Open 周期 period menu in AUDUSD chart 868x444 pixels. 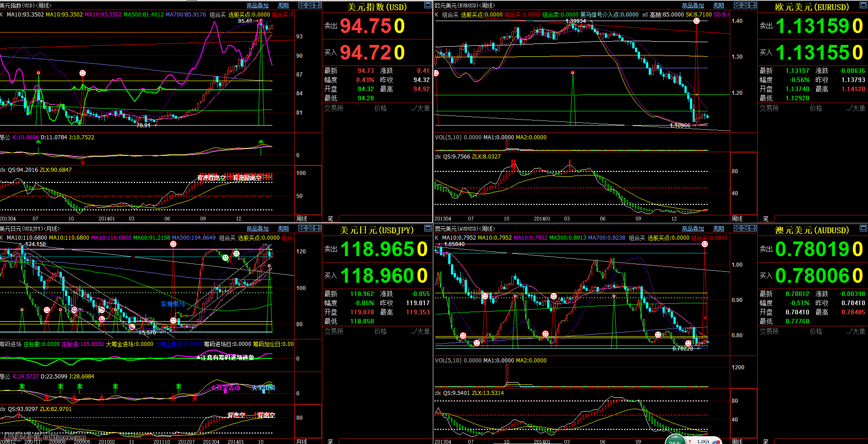click(x=719, y=229)
